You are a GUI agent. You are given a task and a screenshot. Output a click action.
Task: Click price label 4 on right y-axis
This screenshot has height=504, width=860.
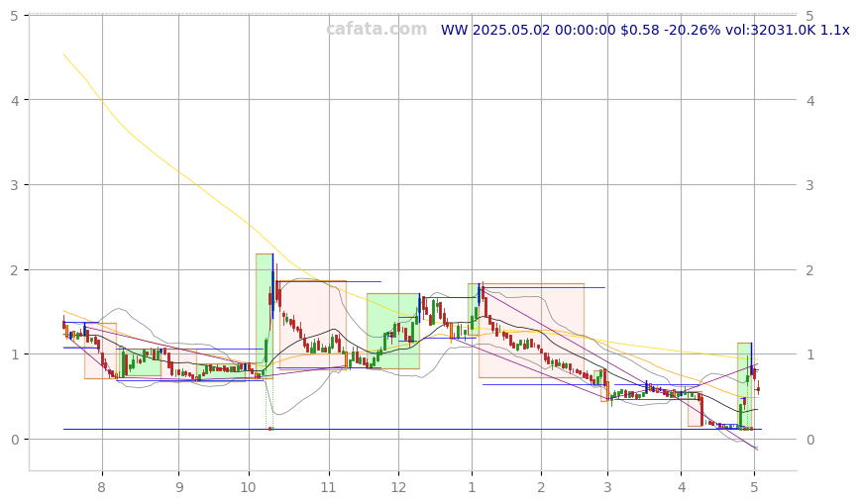(809, 101)
